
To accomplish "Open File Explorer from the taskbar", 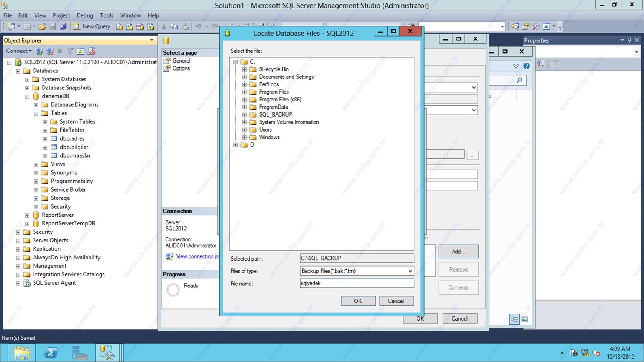I will point(21,353).
